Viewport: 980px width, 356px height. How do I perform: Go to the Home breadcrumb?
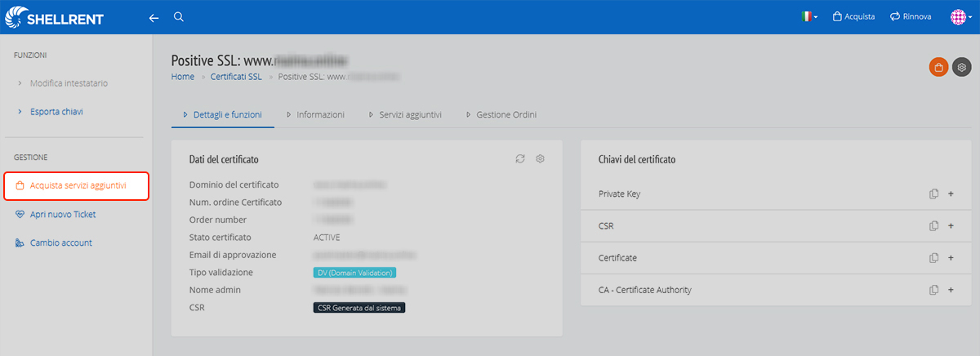183,77
